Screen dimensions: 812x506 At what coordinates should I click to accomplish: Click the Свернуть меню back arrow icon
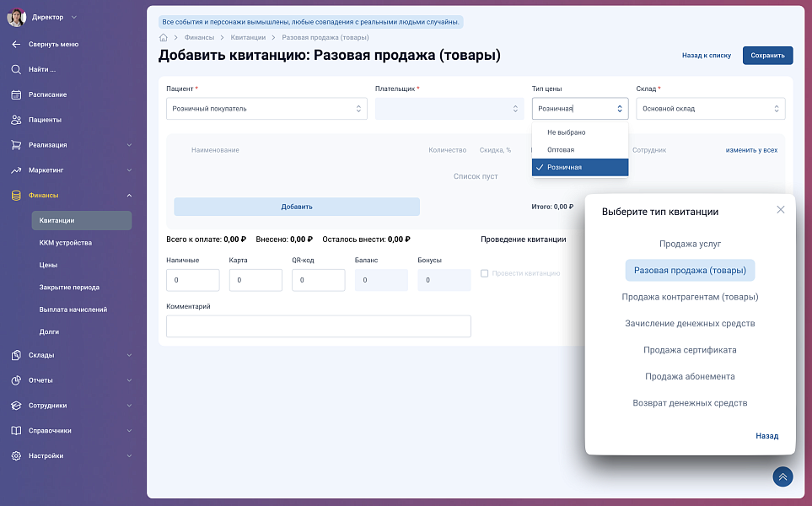(16, 44)
